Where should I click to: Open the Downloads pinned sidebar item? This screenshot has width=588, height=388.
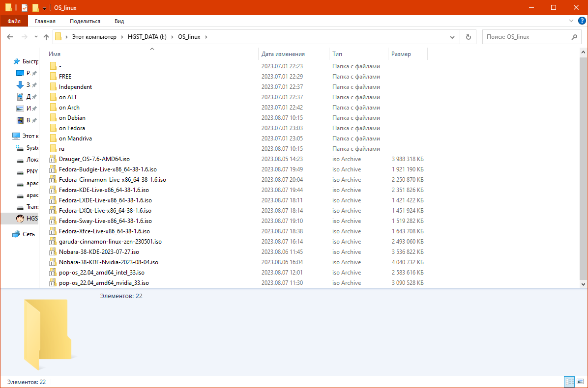(26, 85)
